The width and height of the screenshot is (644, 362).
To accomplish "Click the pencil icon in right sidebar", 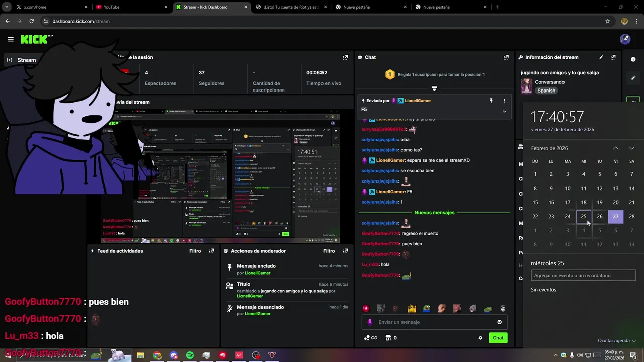I will pos(633,78).
